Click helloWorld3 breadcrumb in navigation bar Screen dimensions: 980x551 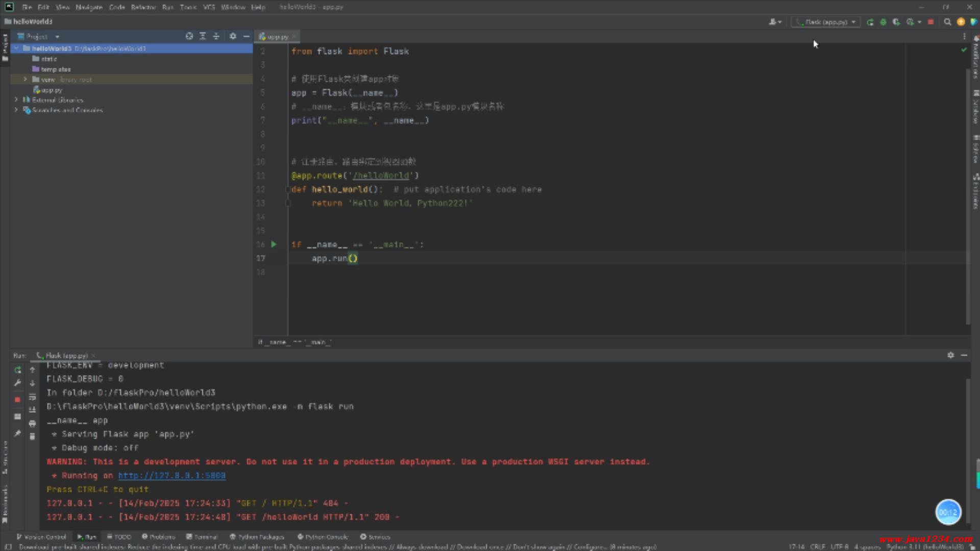29,21
